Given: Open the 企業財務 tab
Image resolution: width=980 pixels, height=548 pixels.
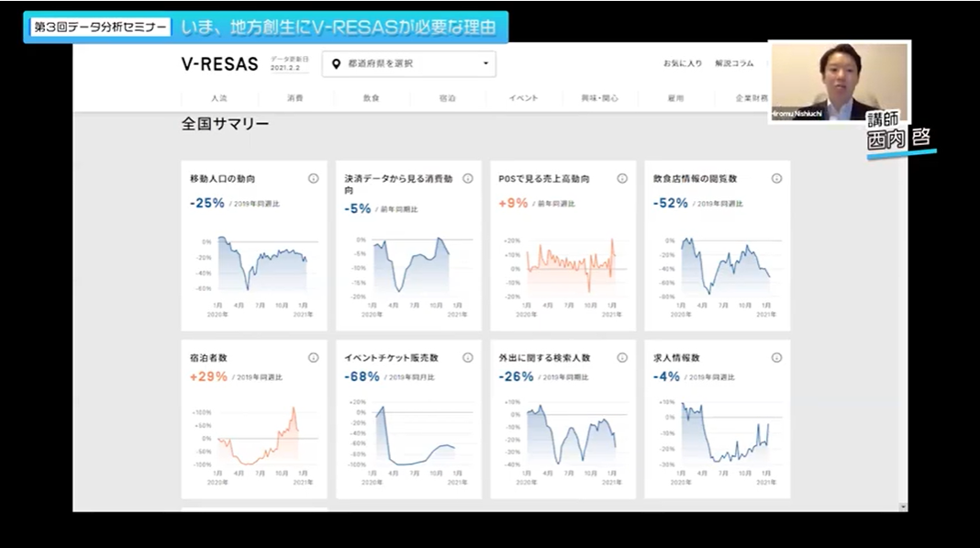Looking at the screenshot, I should (751, 98).
